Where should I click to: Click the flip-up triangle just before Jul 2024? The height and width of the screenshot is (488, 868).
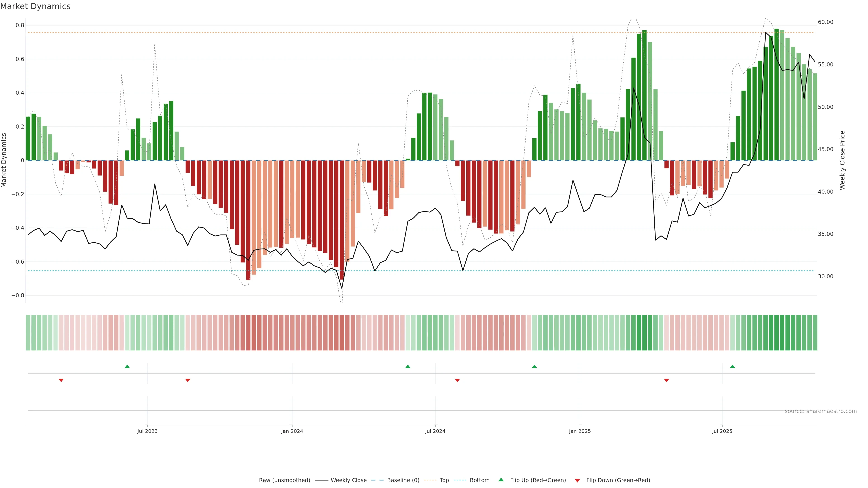408,366
